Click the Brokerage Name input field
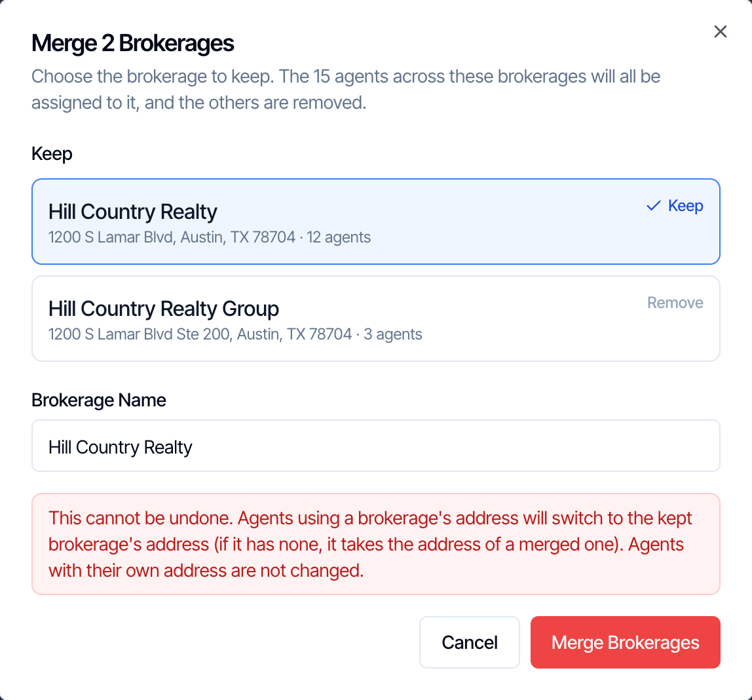The height and width of the screenshot is (700, 752). click(375, 446)
